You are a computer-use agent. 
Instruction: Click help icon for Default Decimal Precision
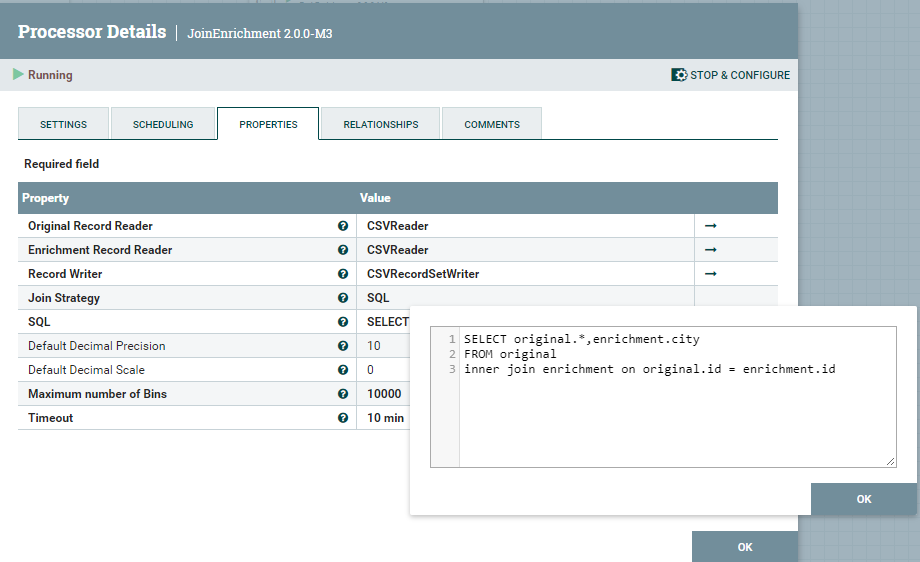coord(343,346)
